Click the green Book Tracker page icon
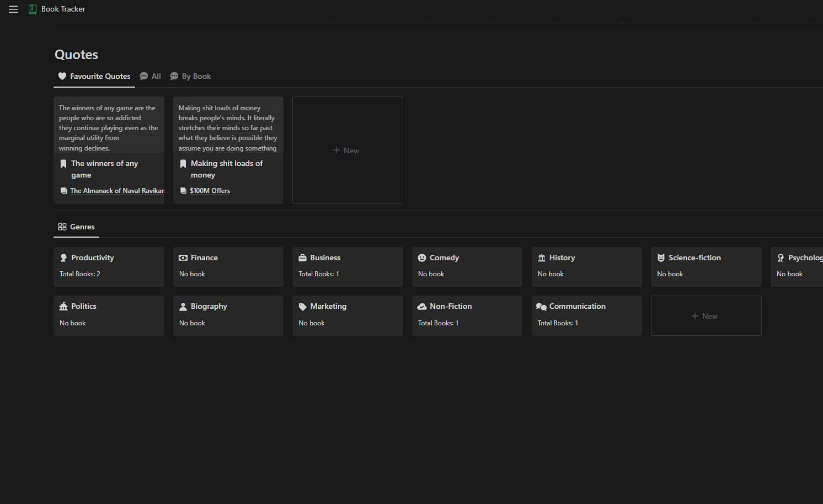The image size is (823, 504). (x=33, y=9)
